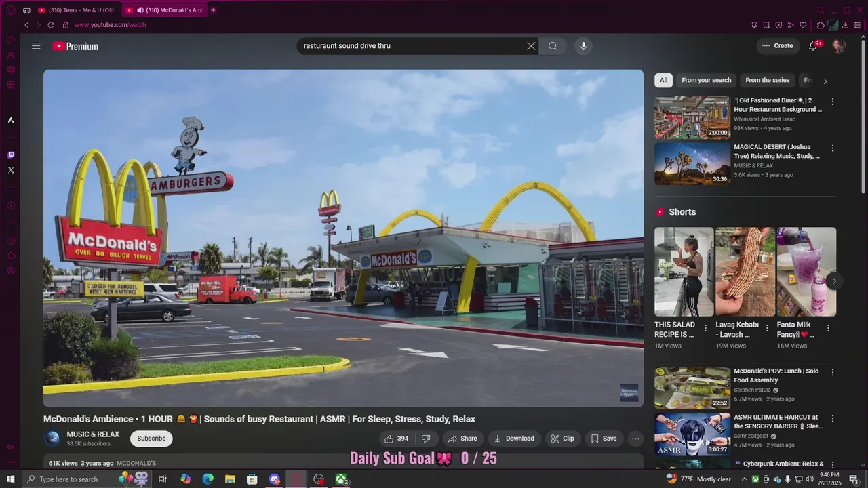Open Aria AI in the Opera sidebar
The height and width of the screenshot is (488, 868).
(x=11, y=120)
